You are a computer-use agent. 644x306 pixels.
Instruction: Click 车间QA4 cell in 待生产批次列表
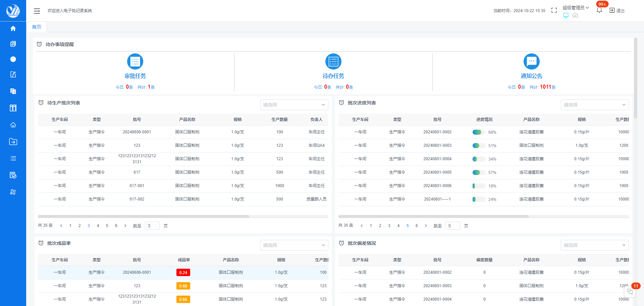click(317, 145)
